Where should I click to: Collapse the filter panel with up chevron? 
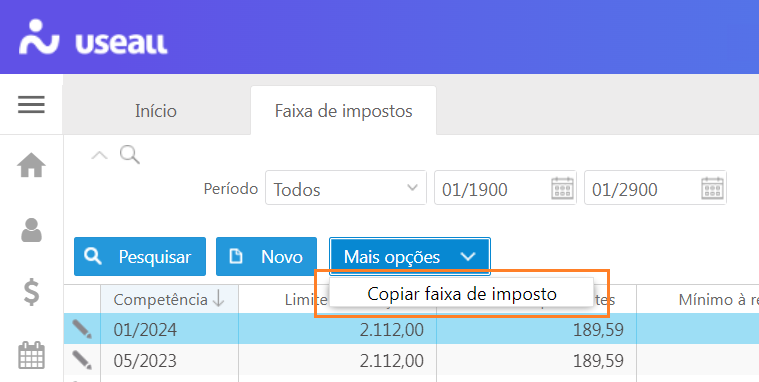point(99,155)
